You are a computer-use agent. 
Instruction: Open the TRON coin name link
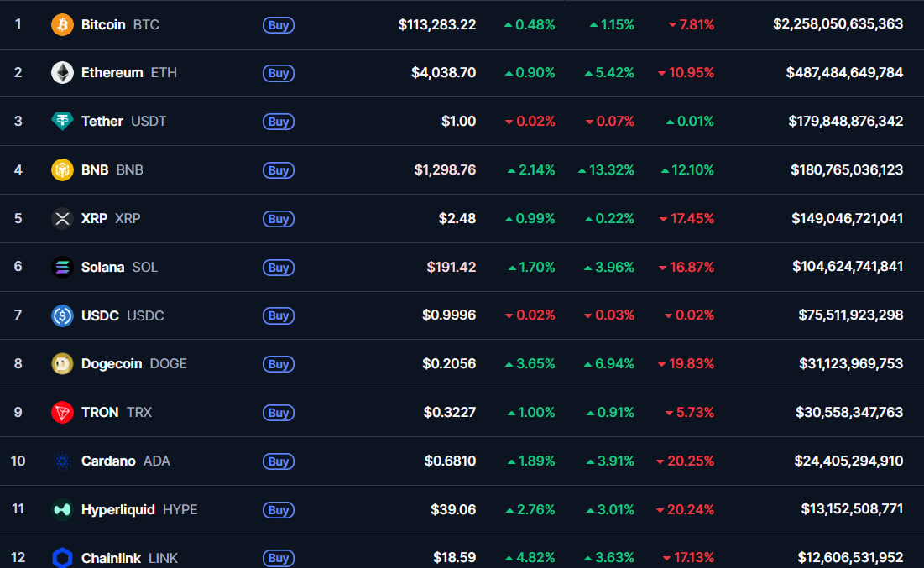(100, 413)
